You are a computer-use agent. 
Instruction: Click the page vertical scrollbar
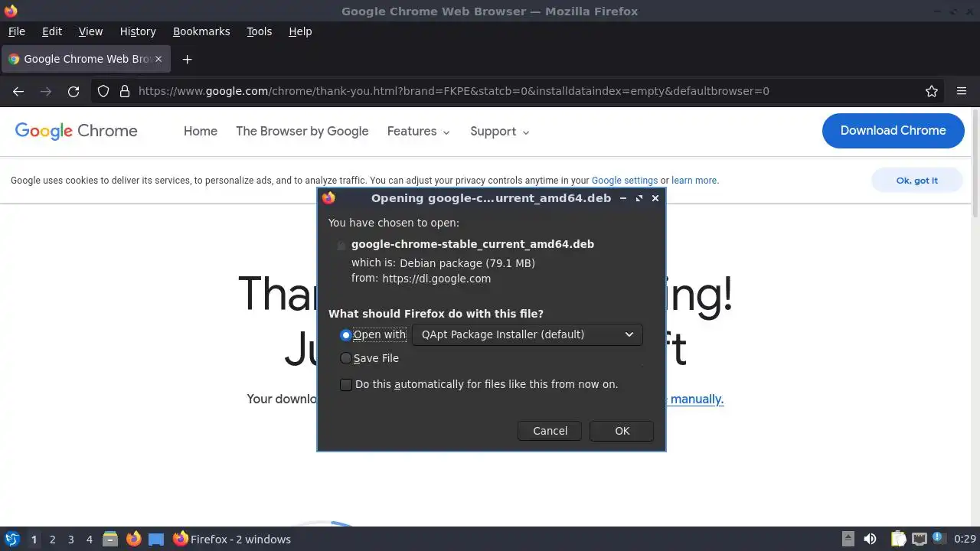(975, 163)
